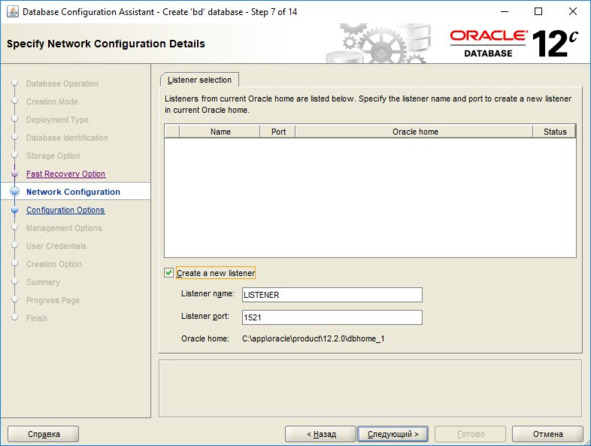The image size is (591, 446).
Task: Maximize the Database Configuration Assistant window
Action: pos(539,12)
